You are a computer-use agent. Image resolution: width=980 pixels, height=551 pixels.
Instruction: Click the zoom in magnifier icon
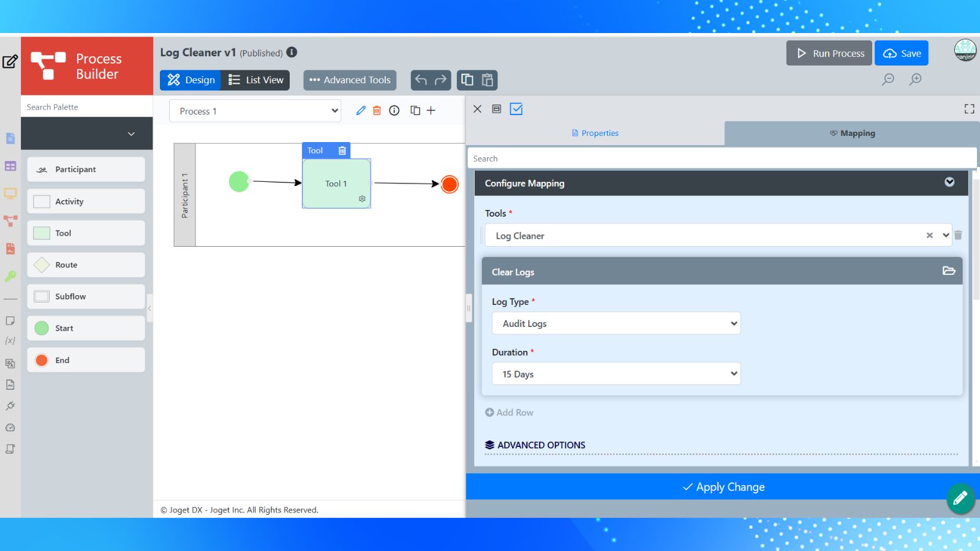coord(916,79)
